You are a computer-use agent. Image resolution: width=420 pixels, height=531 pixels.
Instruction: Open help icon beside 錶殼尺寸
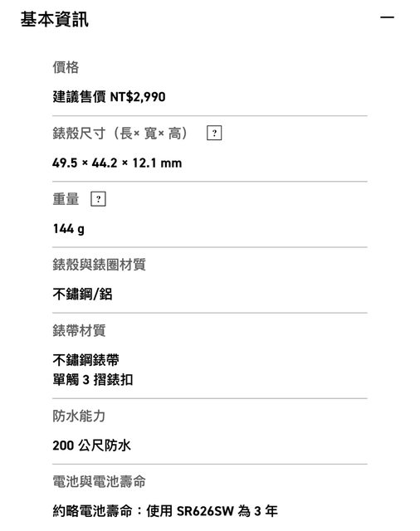[214, 133]
